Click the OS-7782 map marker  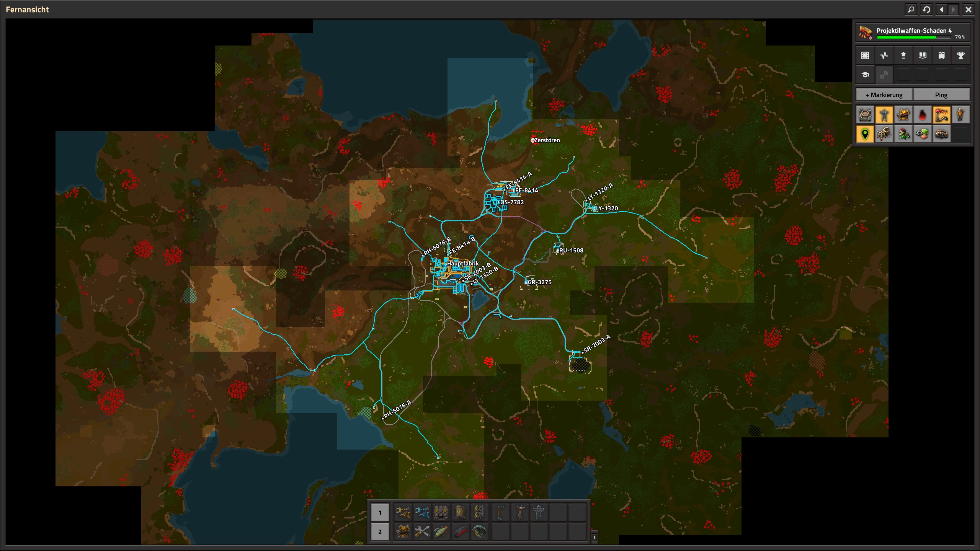tap(512, 202)
